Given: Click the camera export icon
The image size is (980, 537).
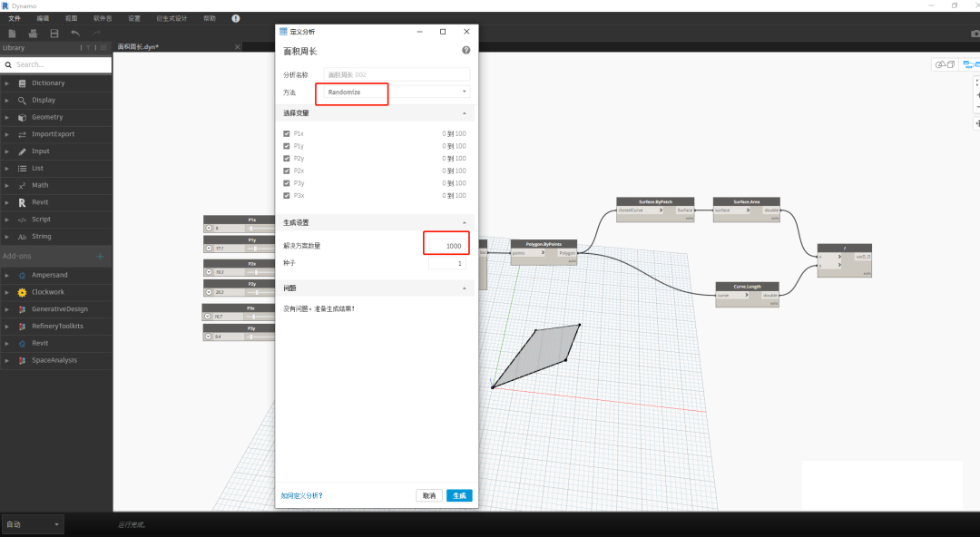Looking at the screenshot, I should coord(975,34).
